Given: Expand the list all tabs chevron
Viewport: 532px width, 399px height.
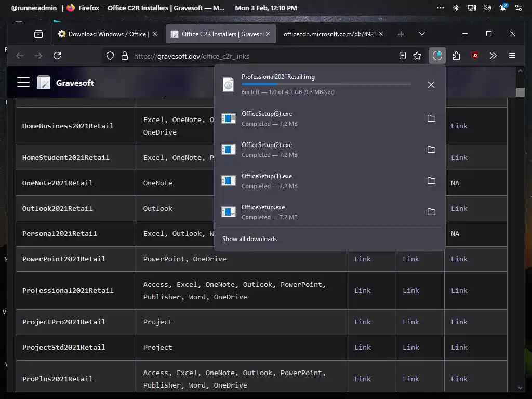Looking at the screenshot, I should [x=422, y=34].
